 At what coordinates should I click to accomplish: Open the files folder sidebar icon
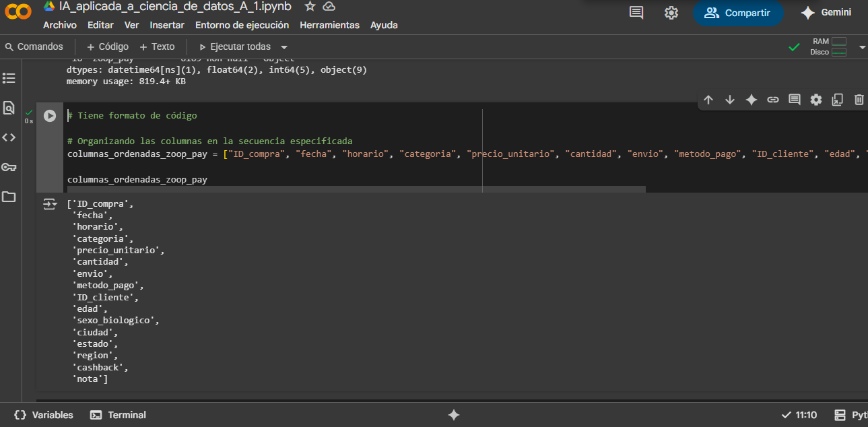coord(9,197)
